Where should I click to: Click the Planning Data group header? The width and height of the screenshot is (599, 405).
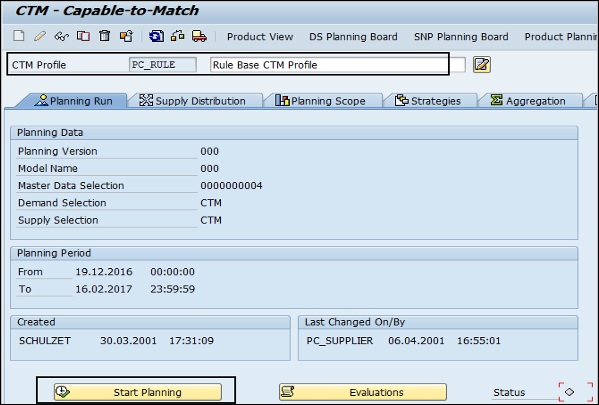(x=294, y=133)
